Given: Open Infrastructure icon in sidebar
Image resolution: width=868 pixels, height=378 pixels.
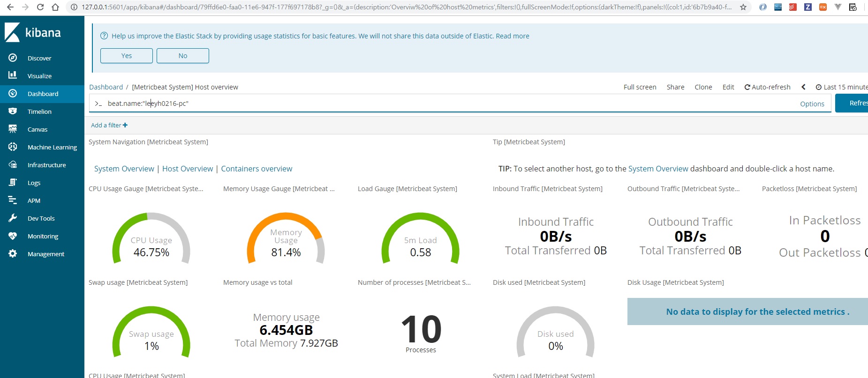Looking at the screenshot, I should tap(13, 164).
